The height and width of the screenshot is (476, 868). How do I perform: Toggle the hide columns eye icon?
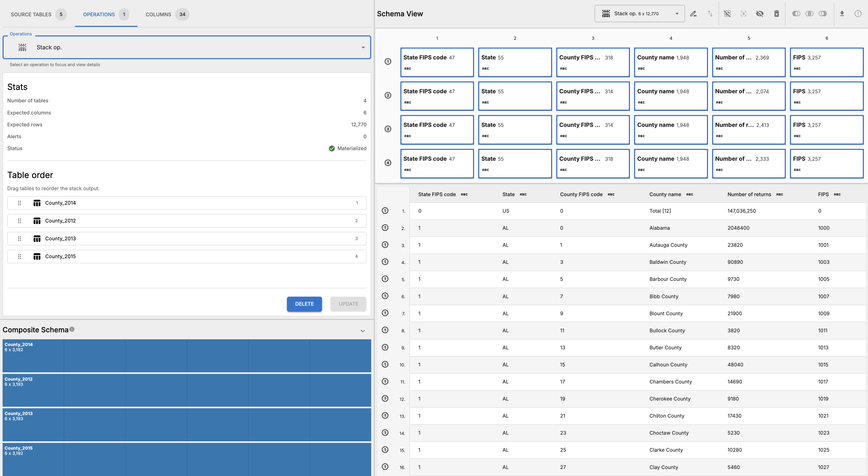(759, 14)
